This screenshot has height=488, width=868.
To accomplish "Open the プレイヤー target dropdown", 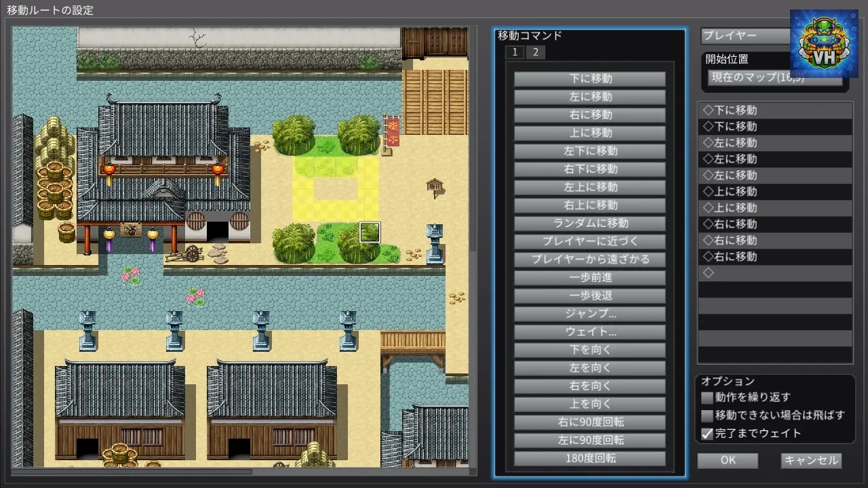I will pyautogui.click(x=746, y=36).
